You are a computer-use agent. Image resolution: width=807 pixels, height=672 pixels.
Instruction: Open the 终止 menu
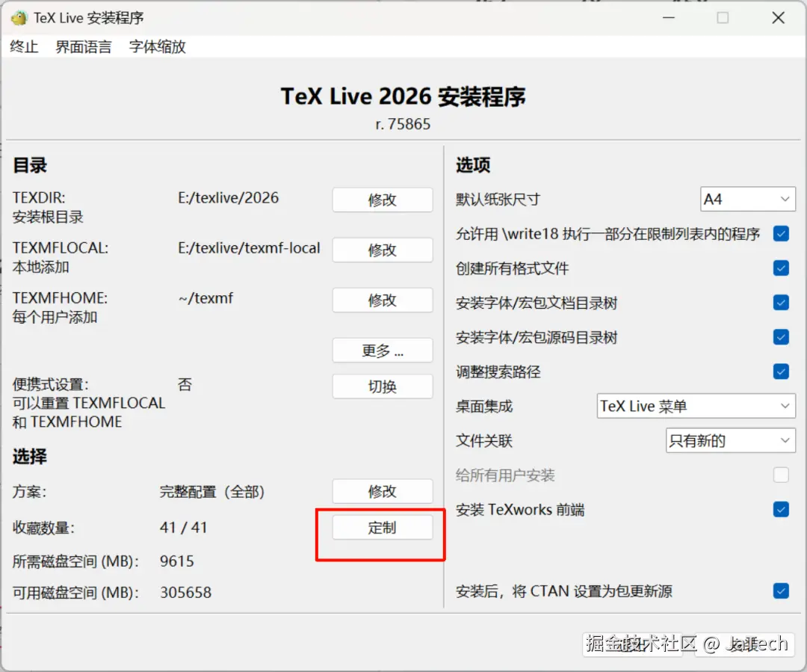(x=24, y=47)
